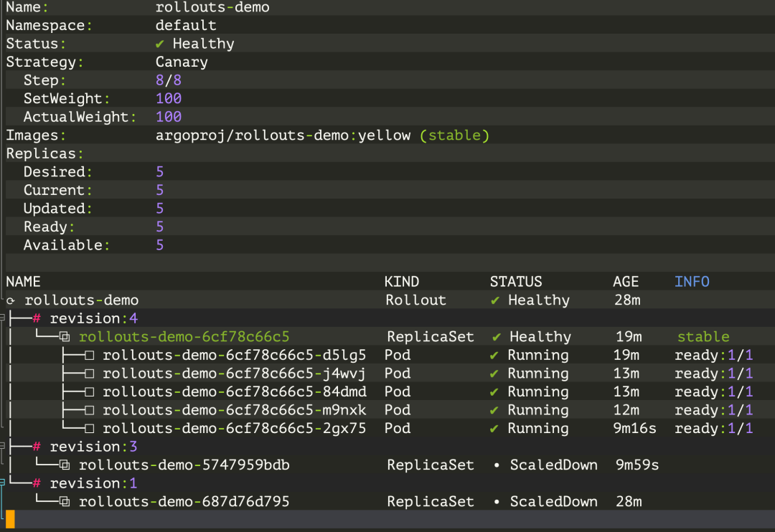Click the AGE column header
The image size is (775, 532).
click(626, 282)
